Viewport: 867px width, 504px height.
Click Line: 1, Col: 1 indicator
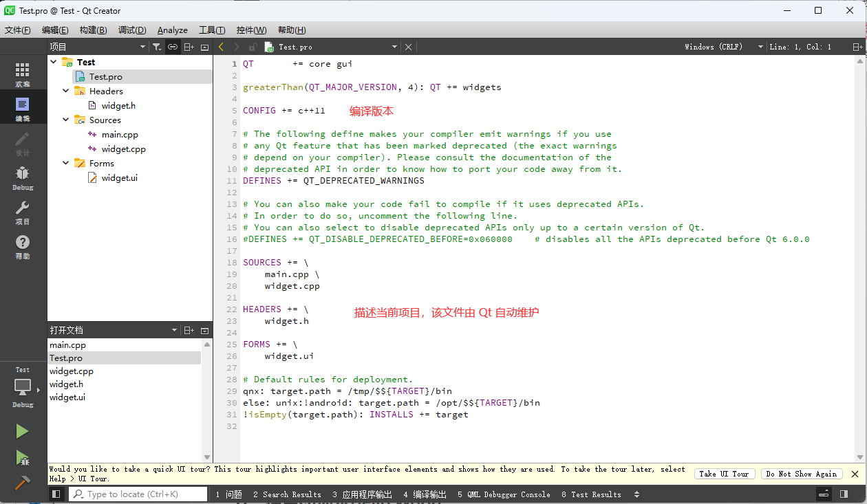coord(800,47)
